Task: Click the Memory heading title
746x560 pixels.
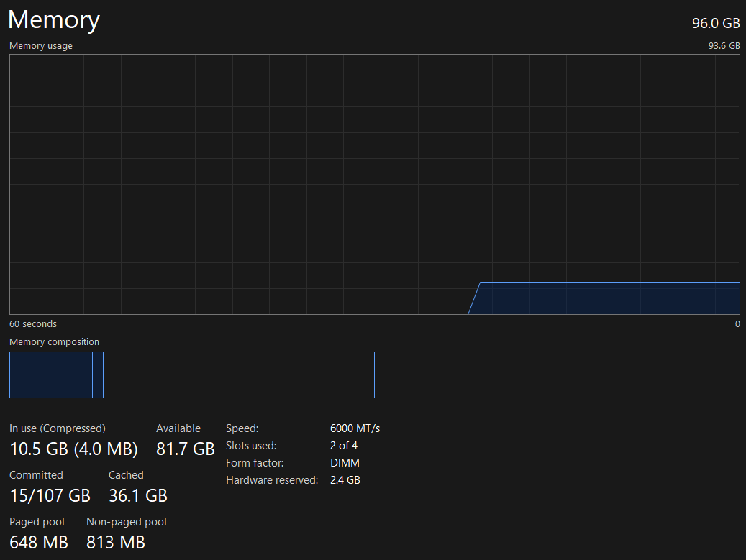Action: (54, 20)
